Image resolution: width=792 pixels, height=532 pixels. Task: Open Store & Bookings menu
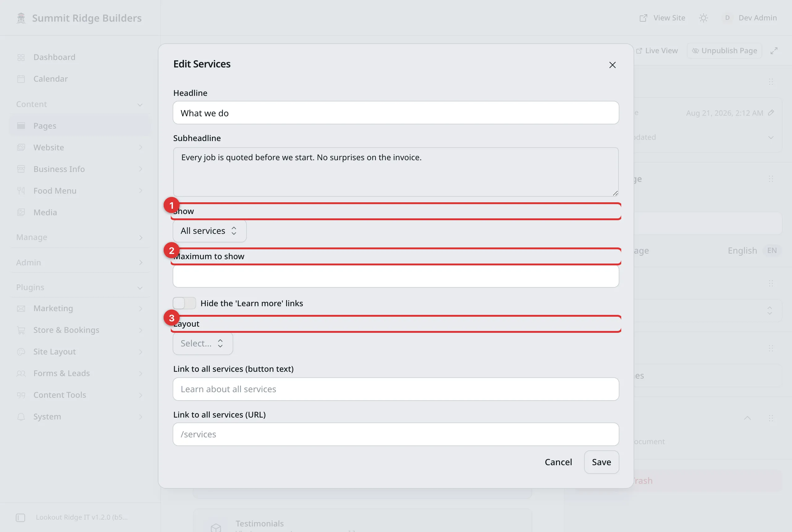80,330
